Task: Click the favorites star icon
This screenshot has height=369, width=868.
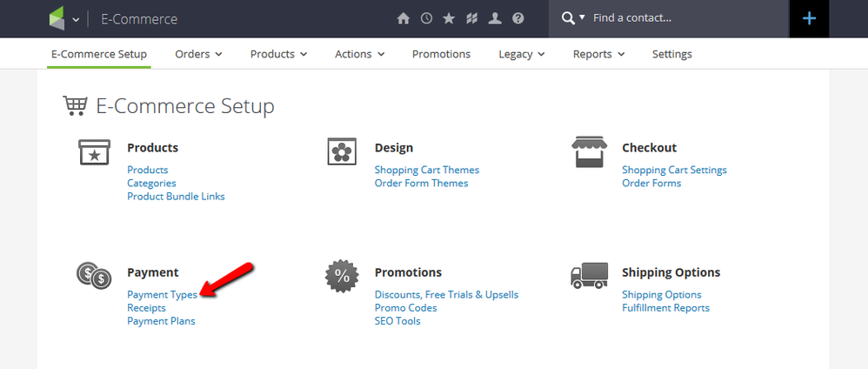Action: tap(449, 18)
